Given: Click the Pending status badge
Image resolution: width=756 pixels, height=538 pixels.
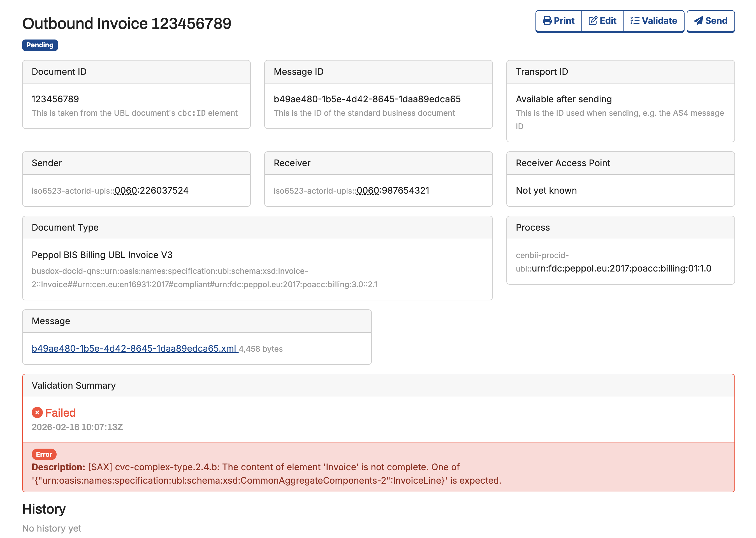Looking at the screenshot, I should [40, 45].
